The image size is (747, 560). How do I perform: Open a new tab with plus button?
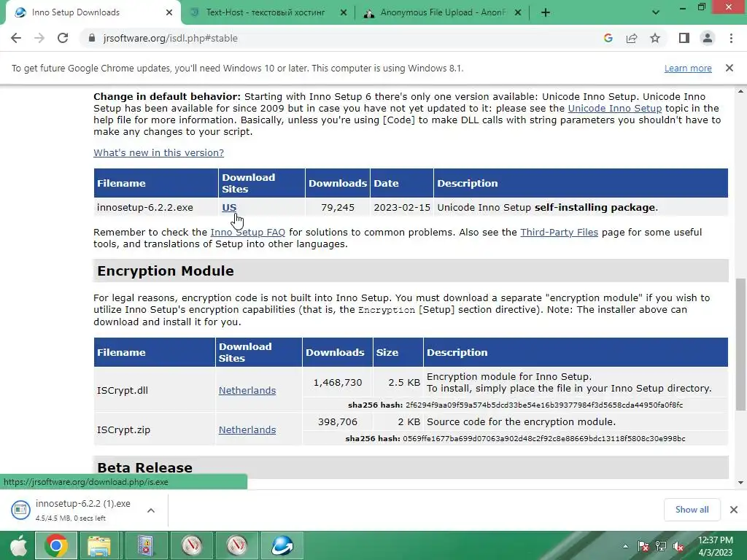click(546, 13)
